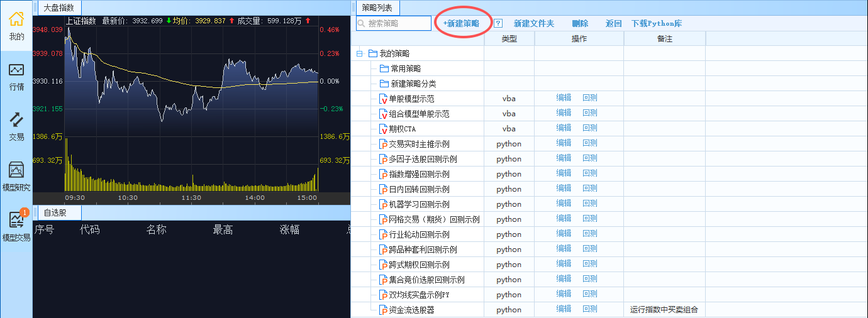Click the 序号 column header in 自选股

tap(44, 229)
